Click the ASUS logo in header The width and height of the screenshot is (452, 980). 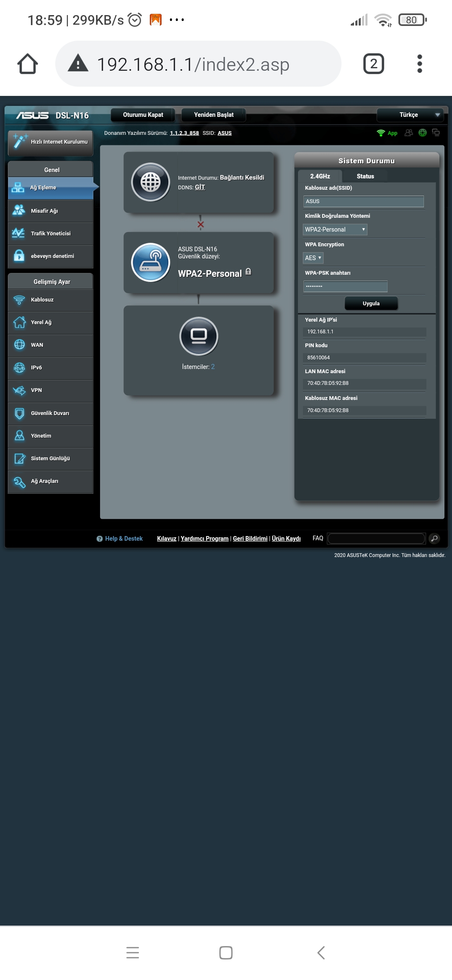[x=33, y=115]
